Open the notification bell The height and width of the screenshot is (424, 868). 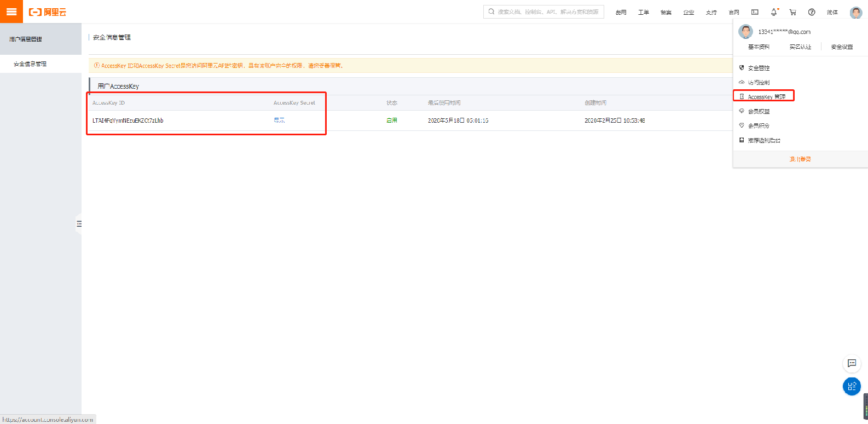(774, 12)
